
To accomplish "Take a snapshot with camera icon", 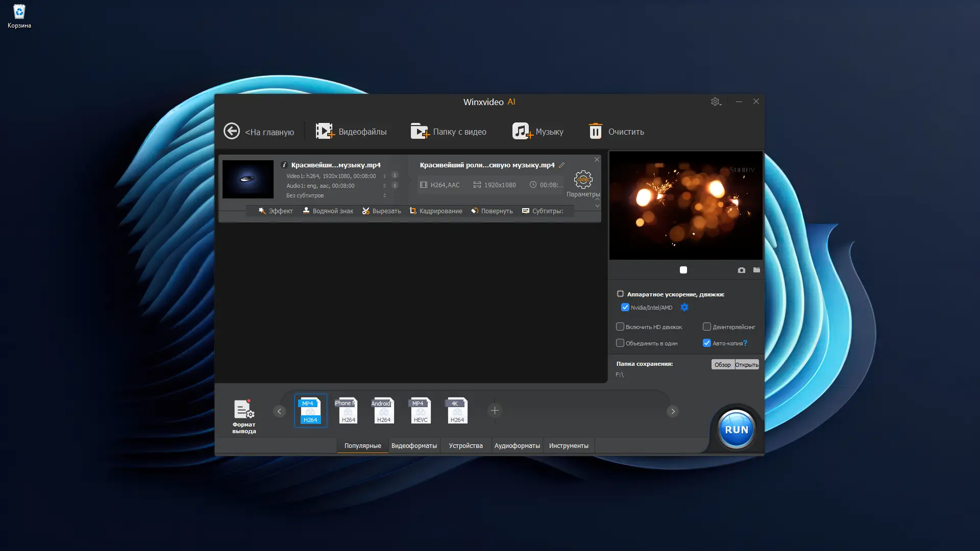I will coord(741,270).
